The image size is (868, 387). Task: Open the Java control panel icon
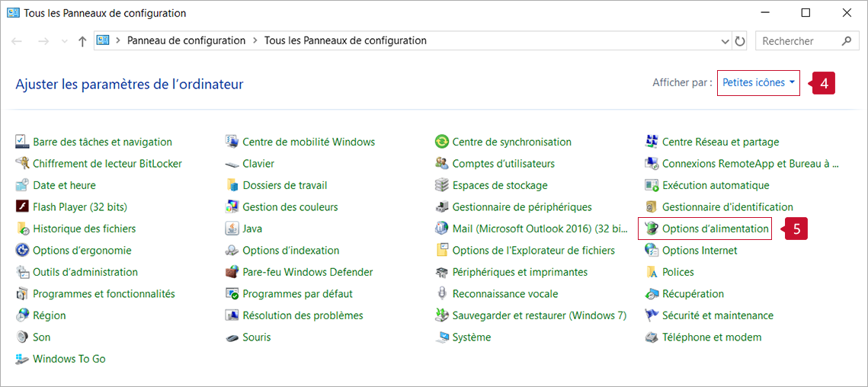pos(232,229)
